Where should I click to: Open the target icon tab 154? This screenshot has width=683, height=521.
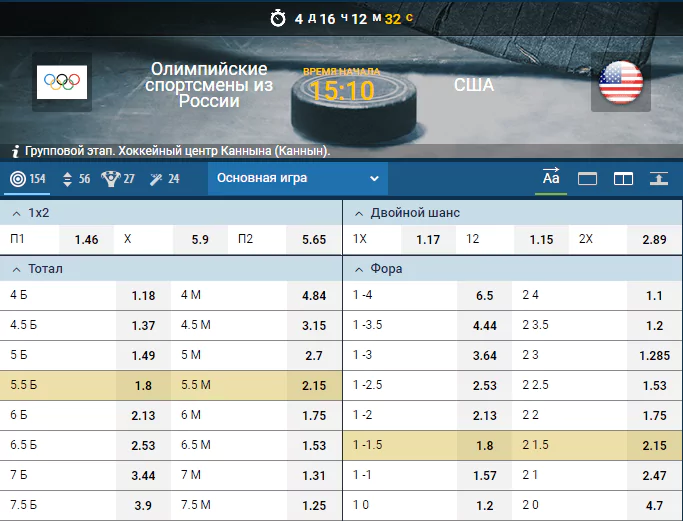27,179
